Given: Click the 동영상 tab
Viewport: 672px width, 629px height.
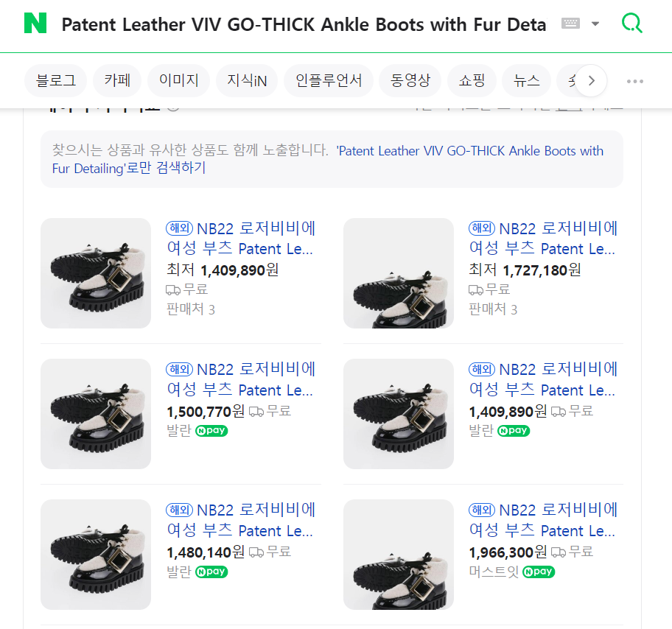Looking at the screenshot, I should (x=410, y=81).
